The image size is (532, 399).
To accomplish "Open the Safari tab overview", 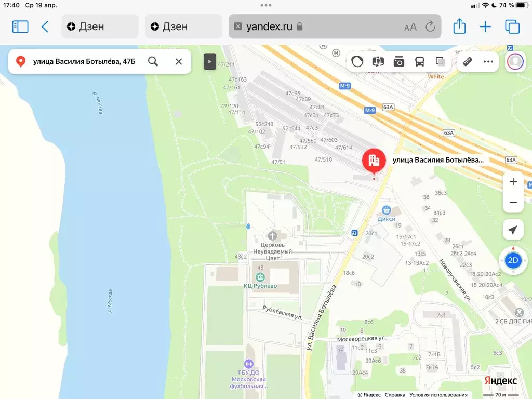I will pos(512,26).
